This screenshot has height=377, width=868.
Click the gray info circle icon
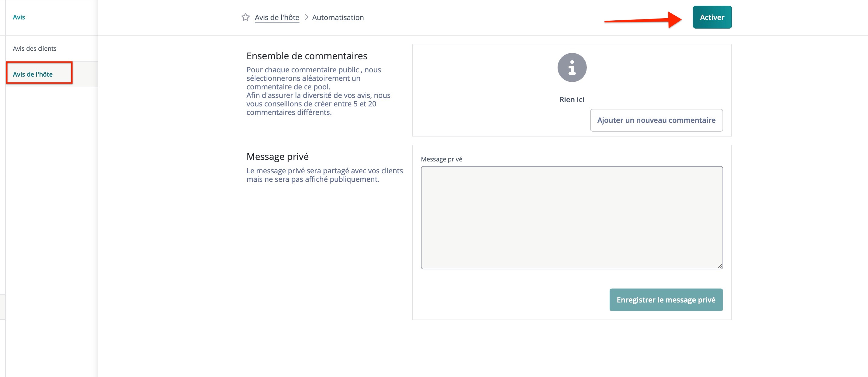[x=572, y=67]
